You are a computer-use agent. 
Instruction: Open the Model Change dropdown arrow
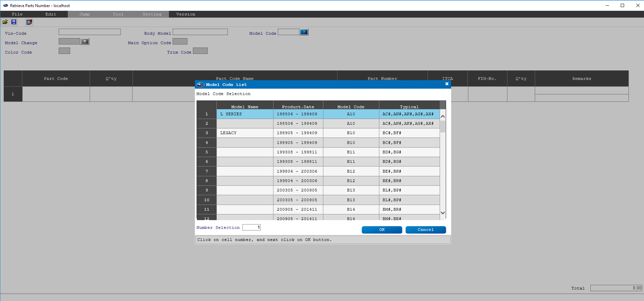click(85, 41)
